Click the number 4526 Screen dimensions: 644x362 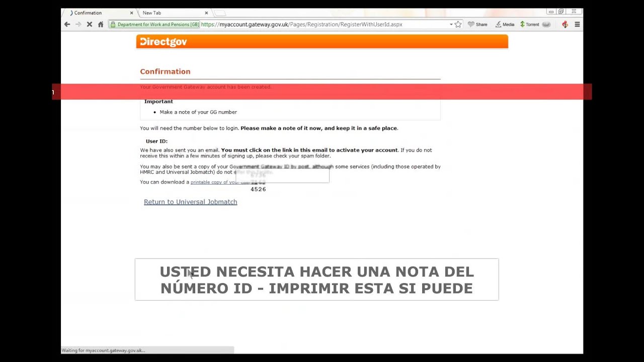(258, 189)
